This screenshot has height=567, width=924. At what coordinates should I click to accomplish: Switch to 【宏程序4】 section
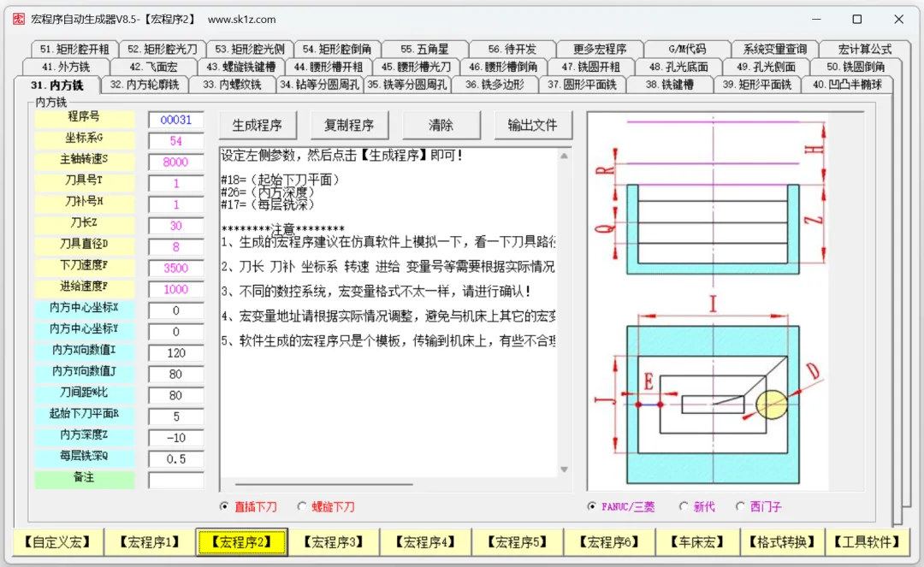pyautogui.click(x=425, y=541)
